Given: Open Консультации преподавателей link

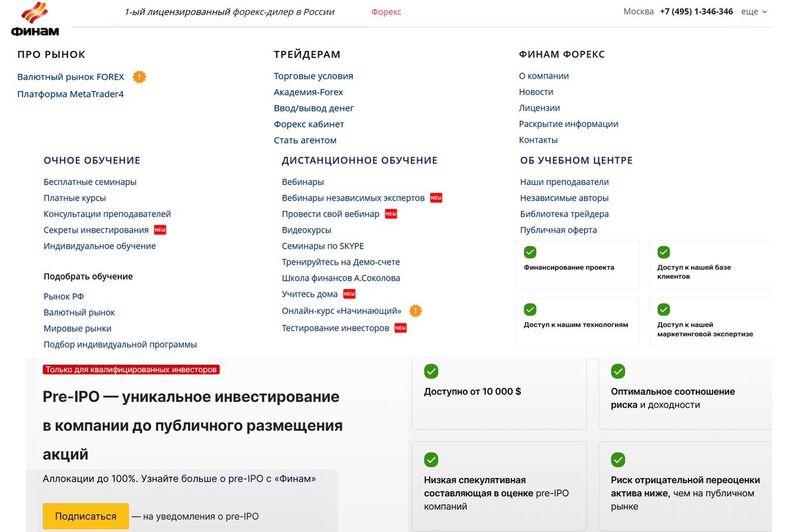Looking at the screenshot, I should (107, 214).
